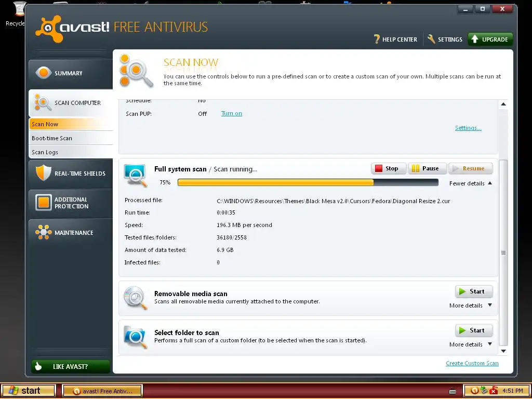This screenshot has width=532, height=399.
Task: Click the avast! logo in the header
Action: [x=72, y=29]
